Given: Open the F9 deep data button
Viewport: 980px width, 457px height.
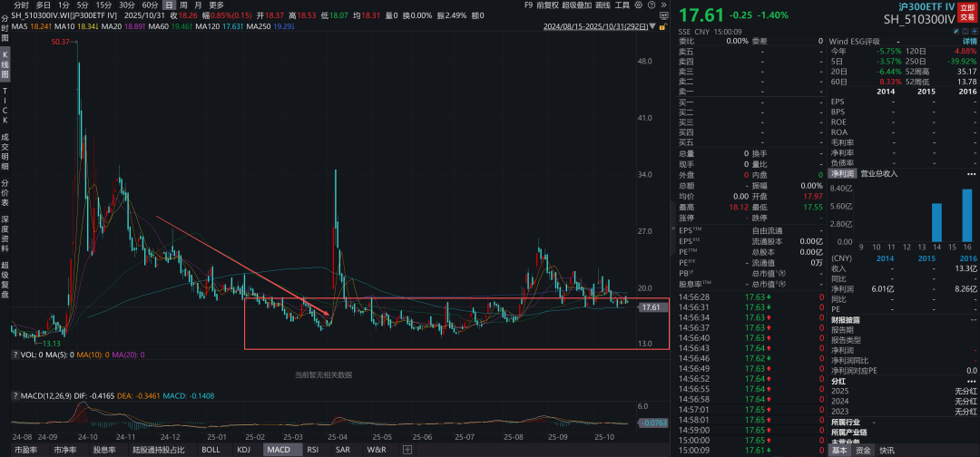Looking at the screenshot, I should click(528, 5).
